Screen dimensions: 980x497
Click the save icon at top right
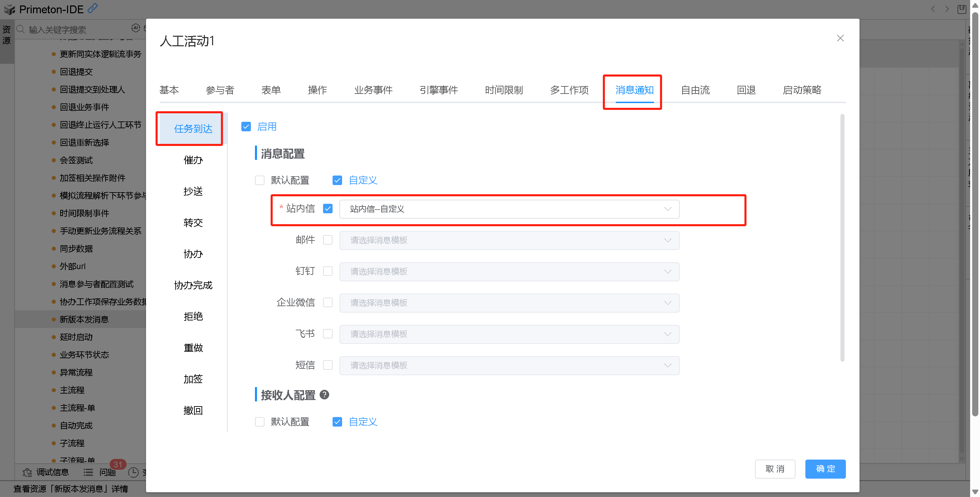962,9
